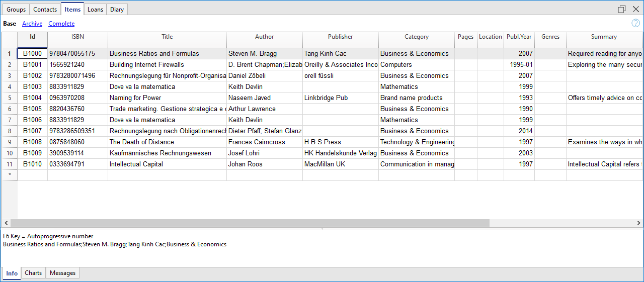Switch to the Groups tab

pyautogui.click(x=16, y=10)
